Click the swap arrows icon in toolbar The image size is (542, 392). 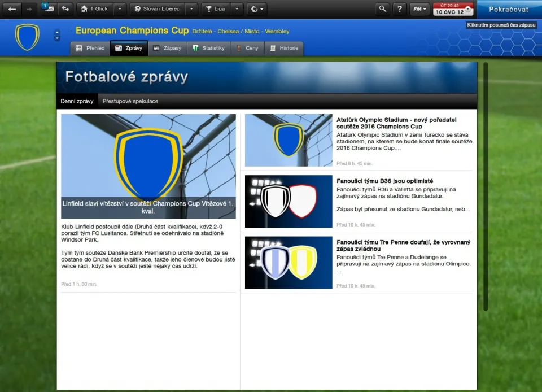(x=65, y=9)
